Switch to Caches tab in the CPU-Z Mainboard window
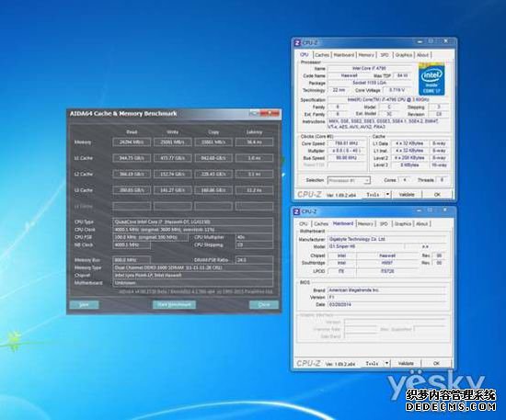Screen dimensions: 506x420 (x=321, y=223)
